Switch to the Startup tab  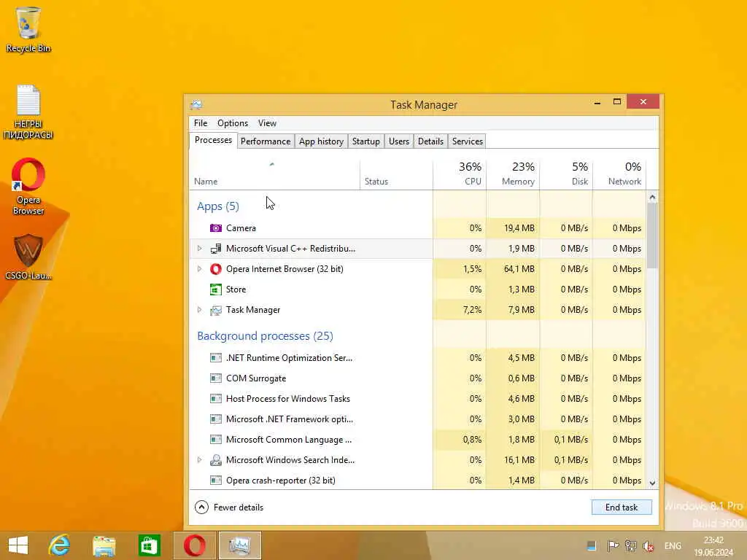(x=366, y=141)
